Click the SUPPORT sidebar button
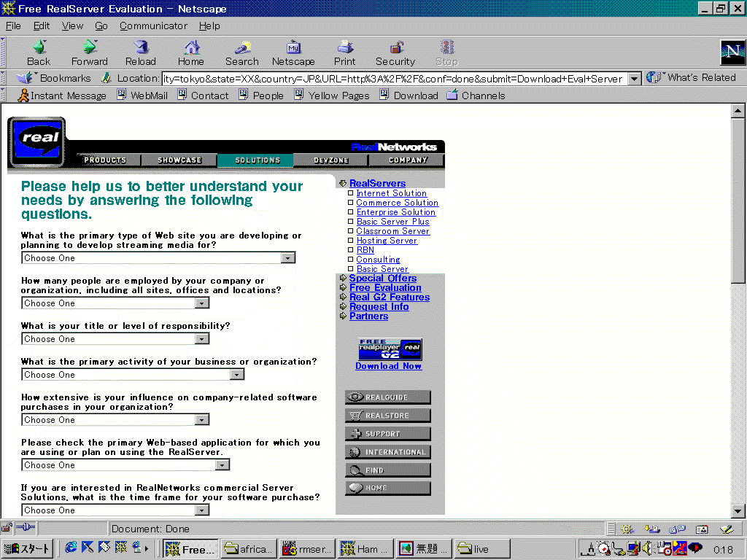This screenshot has width=747, height=560. [388, 433]
